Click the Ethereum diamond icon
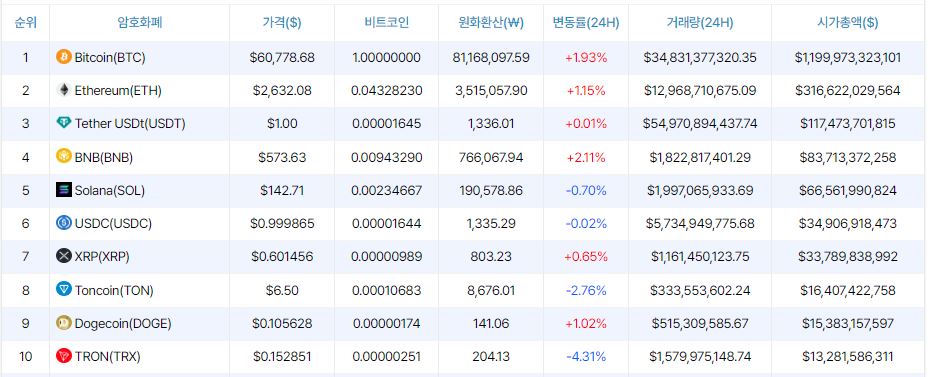This screenshot has width=928, height=377. pos(63,91)
